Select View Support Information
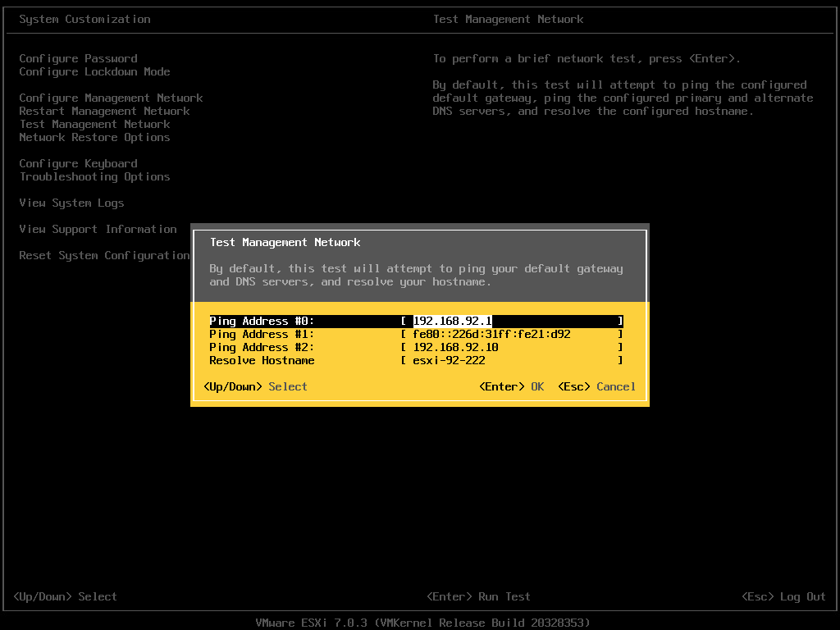The image size is (840, 630). click(98, 229)
